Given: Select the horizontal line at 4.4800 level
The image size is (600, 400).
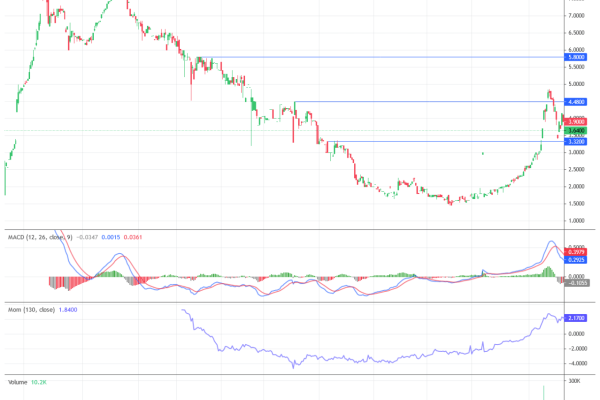Looking at the screenshot, I should pyautogui.click(x=420, y=102).
